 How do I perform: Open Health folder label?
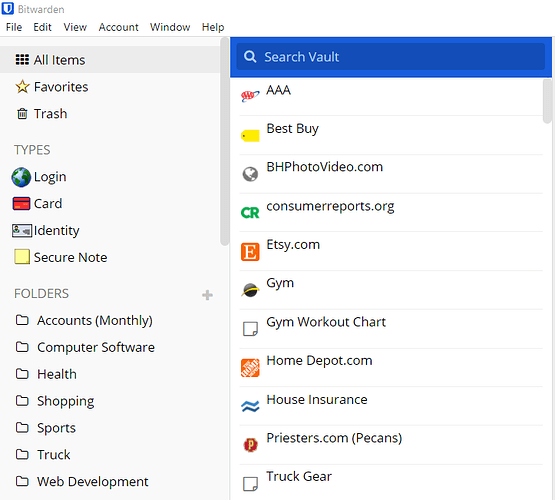57,374
